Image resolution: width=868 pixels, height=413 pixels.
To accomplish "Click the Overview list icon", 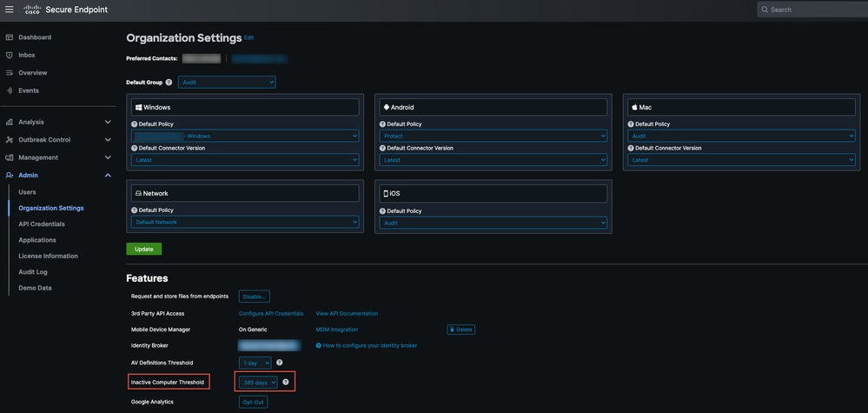I will pyautogui.click(x=9, y=73).
